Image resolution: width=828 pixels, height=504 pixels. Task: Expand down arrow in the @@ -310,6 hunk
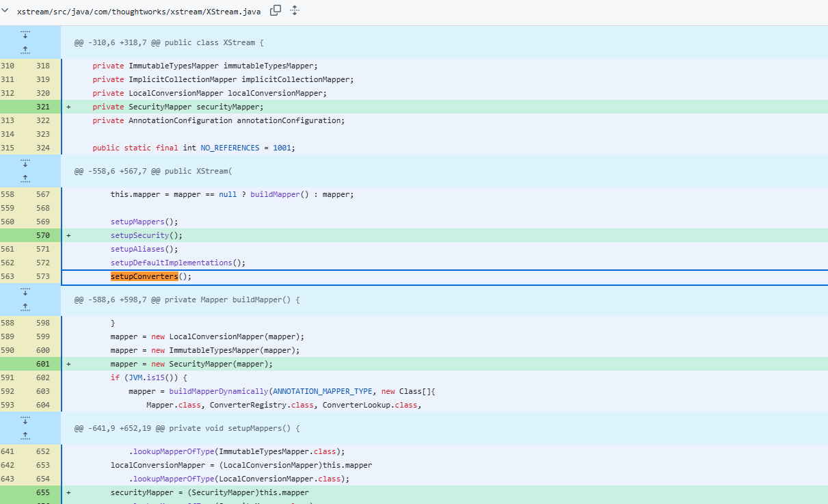(x=25, y=34)
